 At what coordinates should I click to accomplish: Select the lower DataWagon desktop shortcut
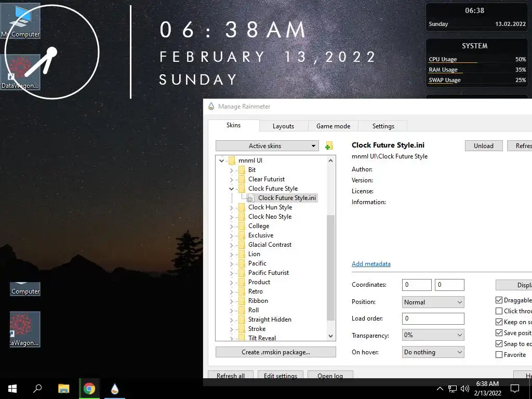(x=25, y=329)
